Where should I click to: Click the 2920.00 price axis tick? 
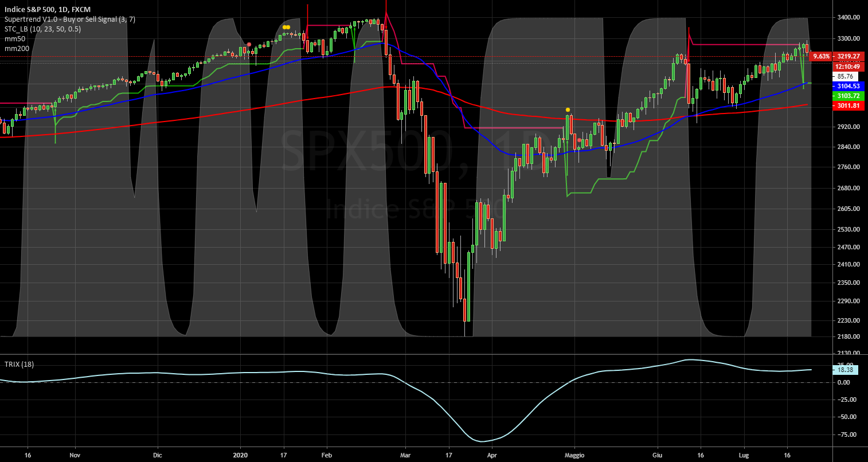click(848, 126)
